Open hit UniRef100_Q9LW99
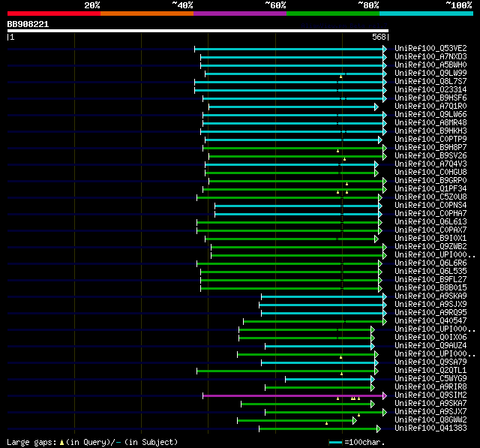480x448 pixels. [430, 74]
